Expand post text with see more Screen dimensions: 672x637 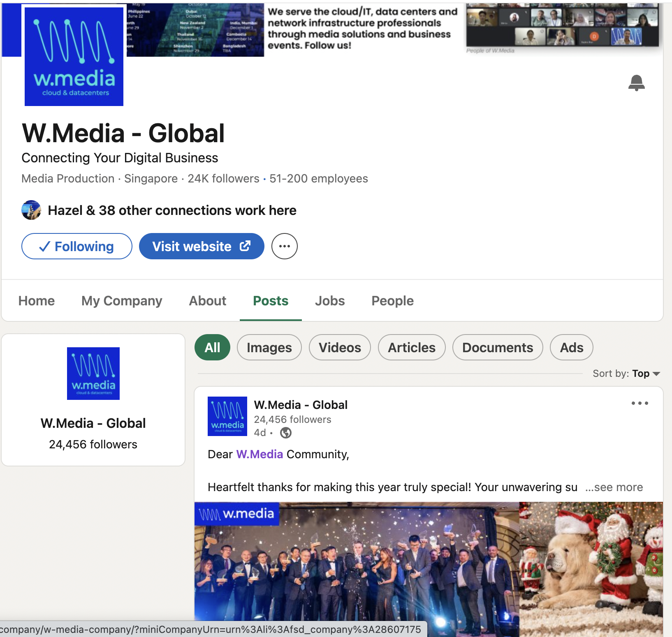(614, 487)
